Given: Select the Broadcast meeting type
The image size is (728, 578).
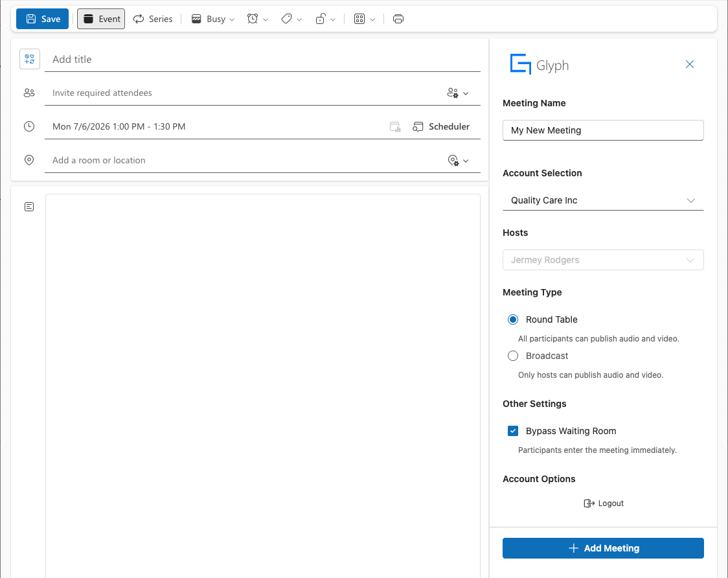Looking at the screenshot, I should click(512, 356).
